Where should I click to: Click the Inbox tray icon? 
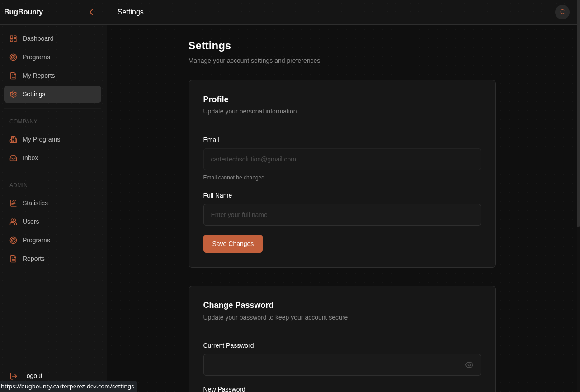click(x=13, y=158)
